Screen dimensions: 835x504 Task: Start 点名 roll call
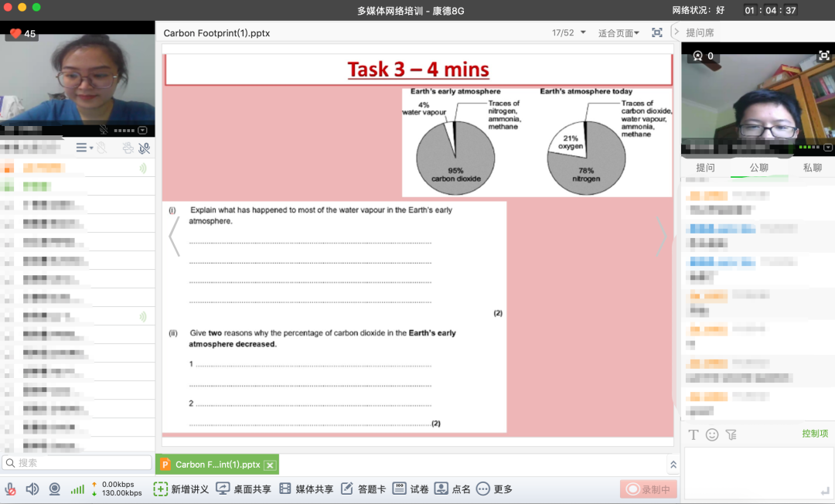pos(452,489)
